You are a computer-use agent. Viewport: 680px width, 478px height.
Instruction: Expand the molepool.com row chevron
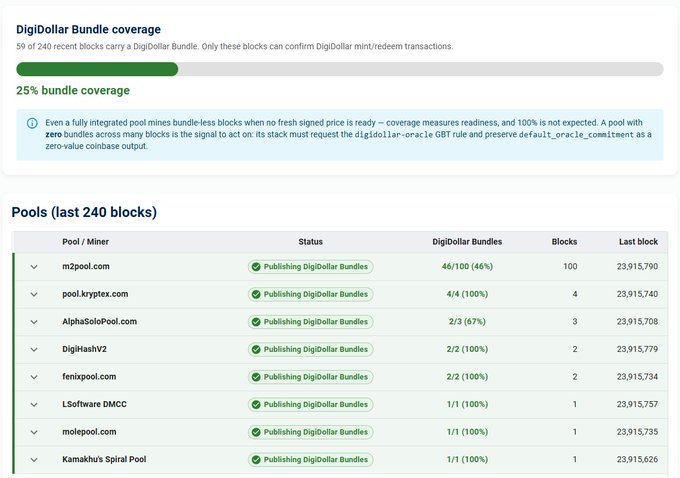[34, 432]
